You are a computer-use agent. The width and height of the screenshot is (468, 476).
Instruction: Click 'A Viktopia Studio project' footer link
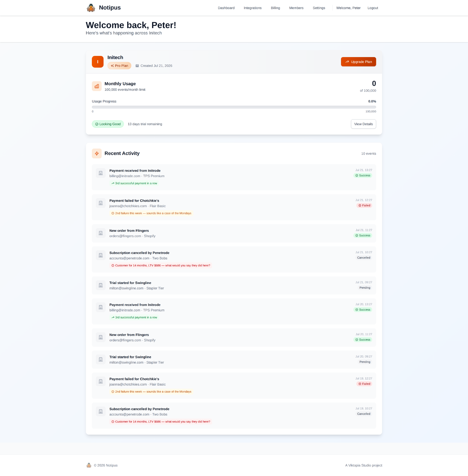tap(364, 465)
